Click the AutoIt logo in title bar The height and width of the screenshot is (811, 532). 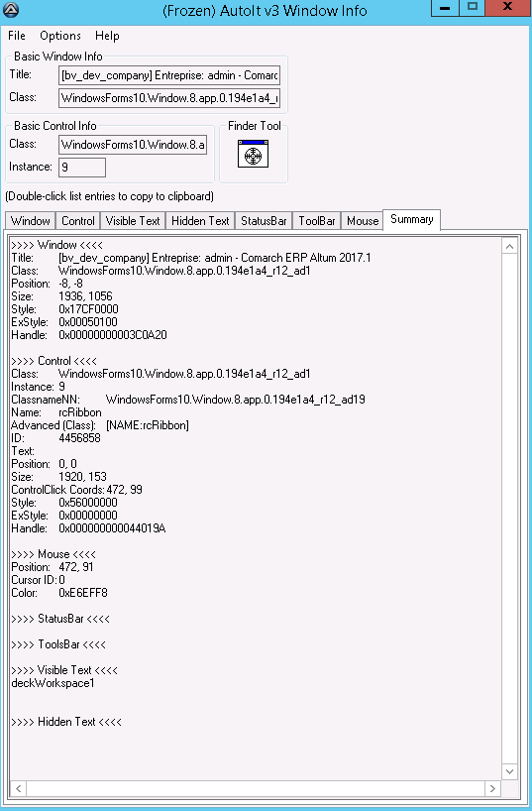click(x=10, y=9)
